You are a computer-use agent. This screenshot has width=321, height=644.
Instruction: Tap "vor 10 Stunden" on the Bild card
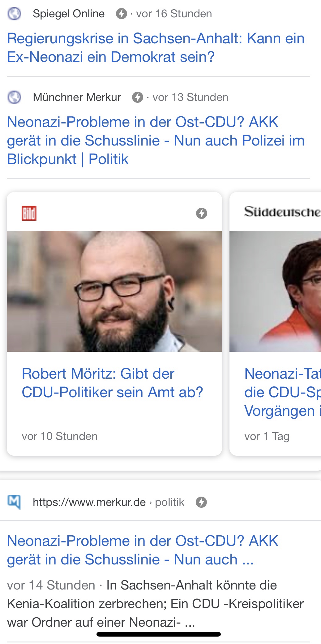coord(60,436)
